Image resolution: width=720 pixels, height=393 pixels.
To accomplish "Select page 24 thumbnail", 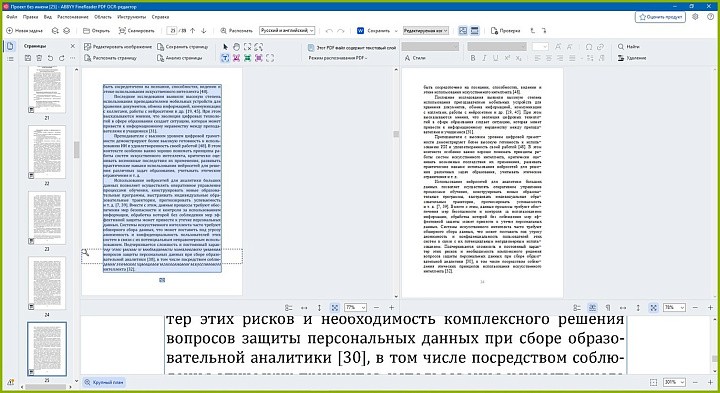I will [47, 283].
